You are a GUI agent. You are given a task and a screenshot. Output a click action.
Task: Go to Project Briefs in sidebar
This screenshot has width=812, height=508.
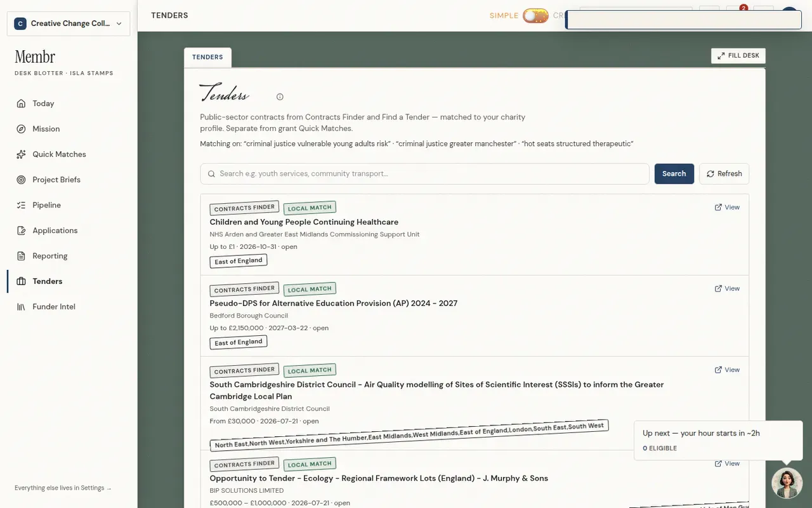coord(69,180)
